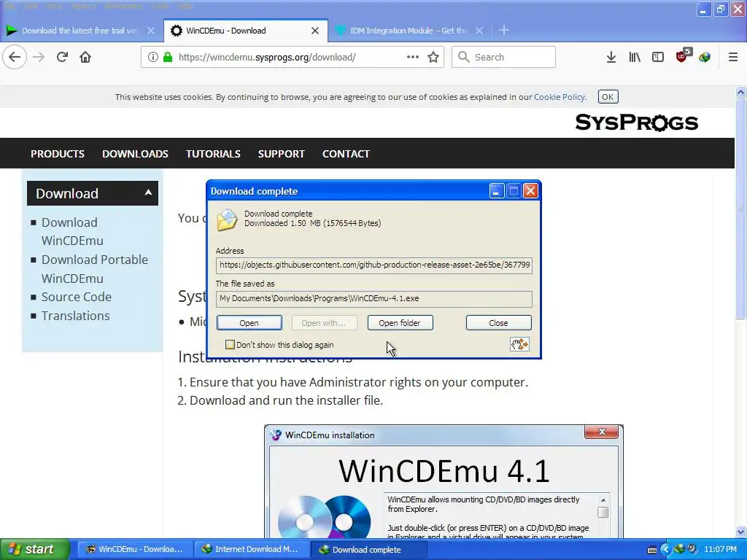747x560 pixels.
Task: Collapse the Download sidebar section
Action: click(148, 192)
